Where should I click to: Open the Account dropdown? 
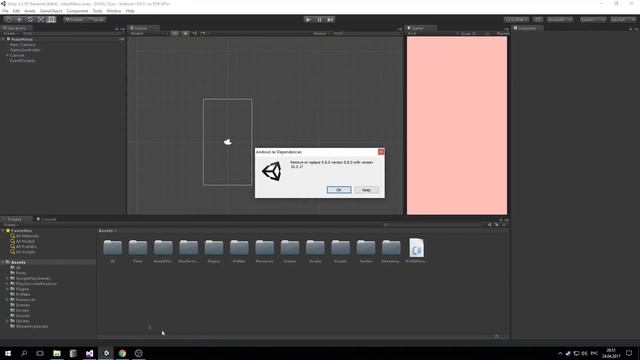[x=560, y=20]
